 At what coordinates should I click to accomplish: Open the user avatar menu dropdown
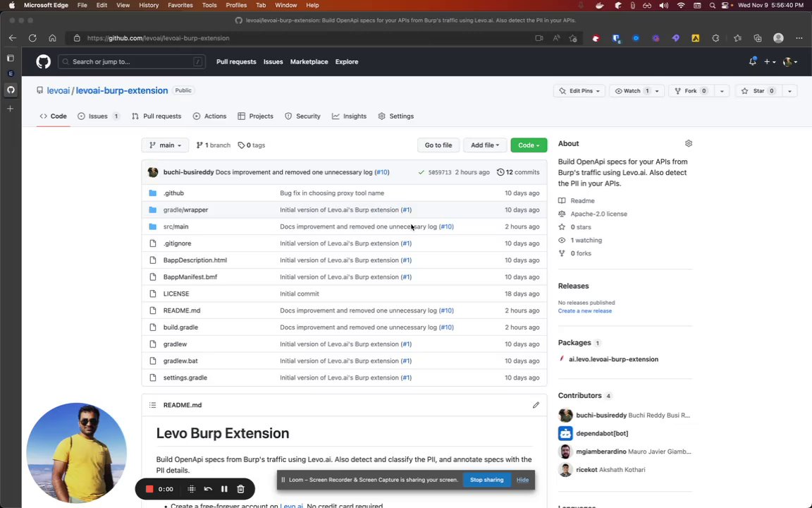(789, 61)
